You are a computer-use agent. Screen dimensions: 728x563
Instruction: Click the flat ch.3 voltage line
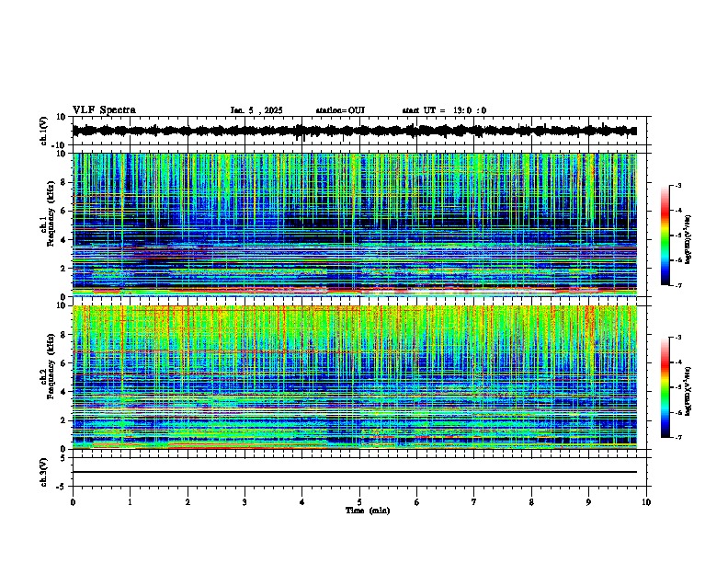(x=355, y=472)
